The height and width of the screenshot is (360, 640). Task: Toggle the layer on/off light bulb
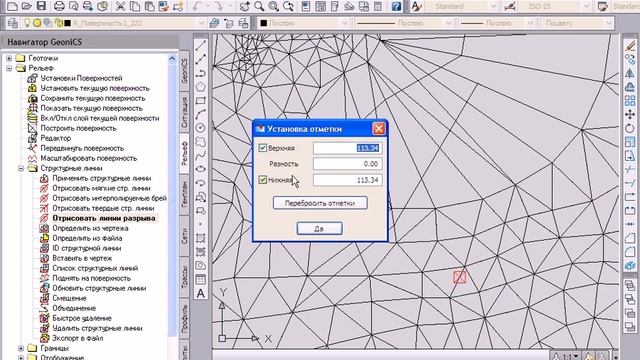[x=27, y=23]
